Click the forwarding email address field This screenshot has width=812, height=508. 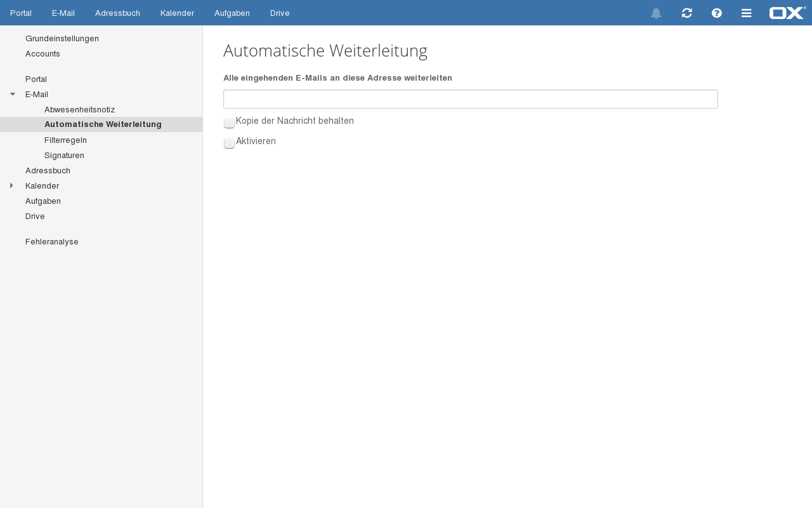[x=470, y=99]
